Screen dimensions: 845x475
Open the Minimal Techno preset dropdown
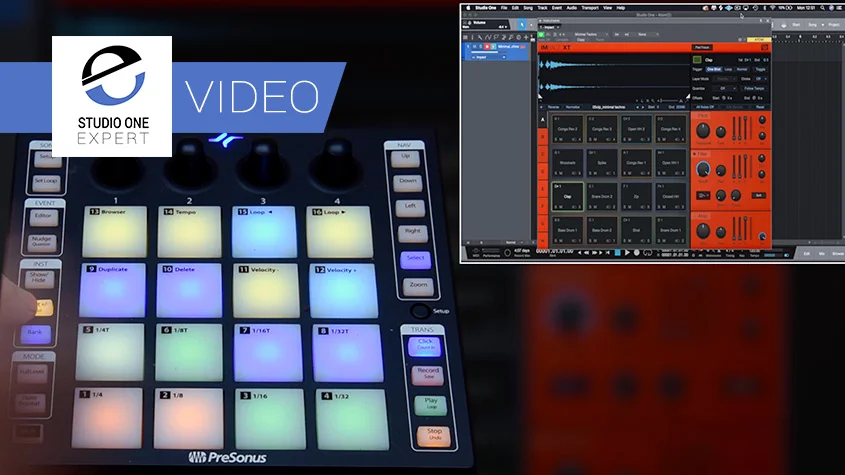click(x=590, y=34)
